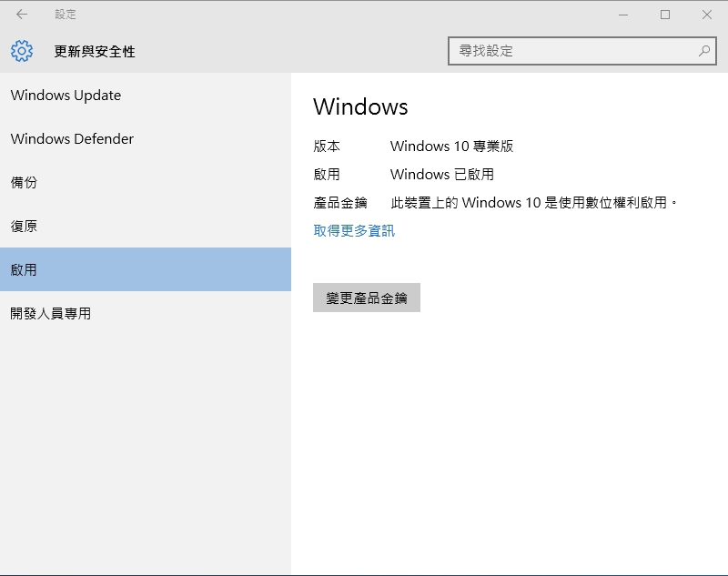Click the settings gear icon

[22, 51]
